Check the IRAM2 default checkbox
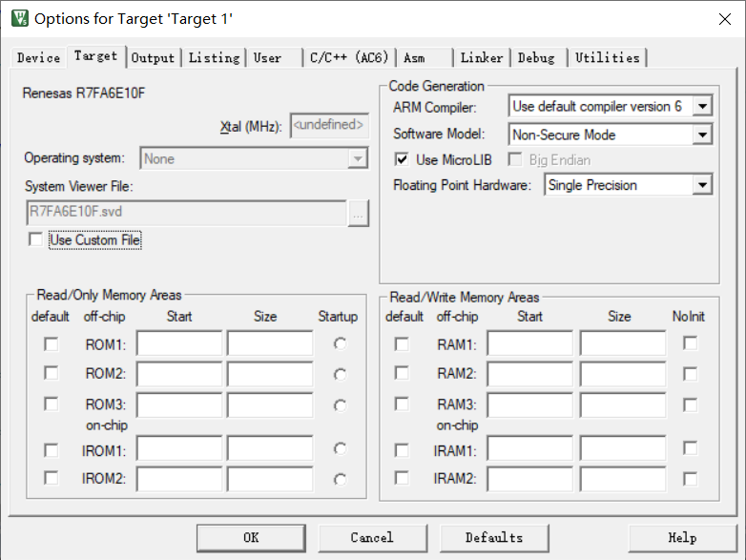 pos(402,478)
